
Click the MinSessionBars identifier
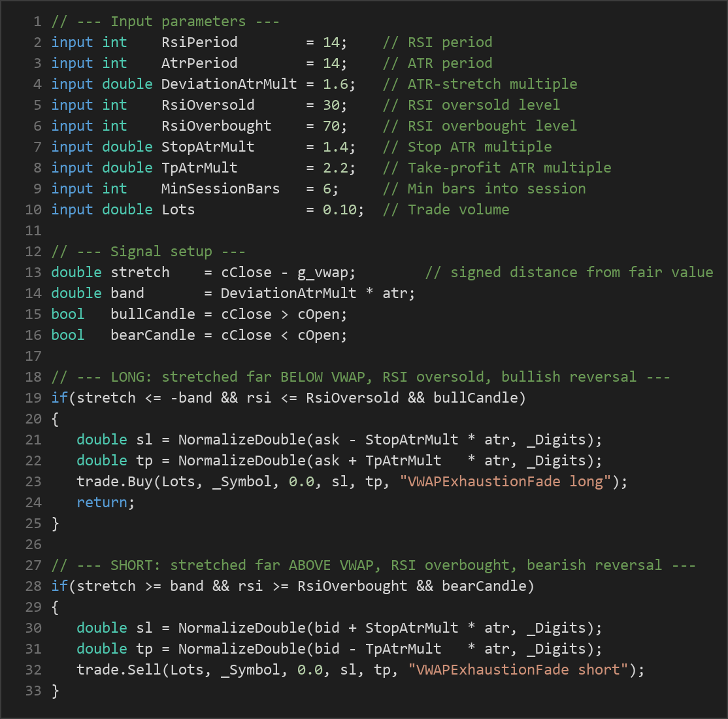[220, 189]
